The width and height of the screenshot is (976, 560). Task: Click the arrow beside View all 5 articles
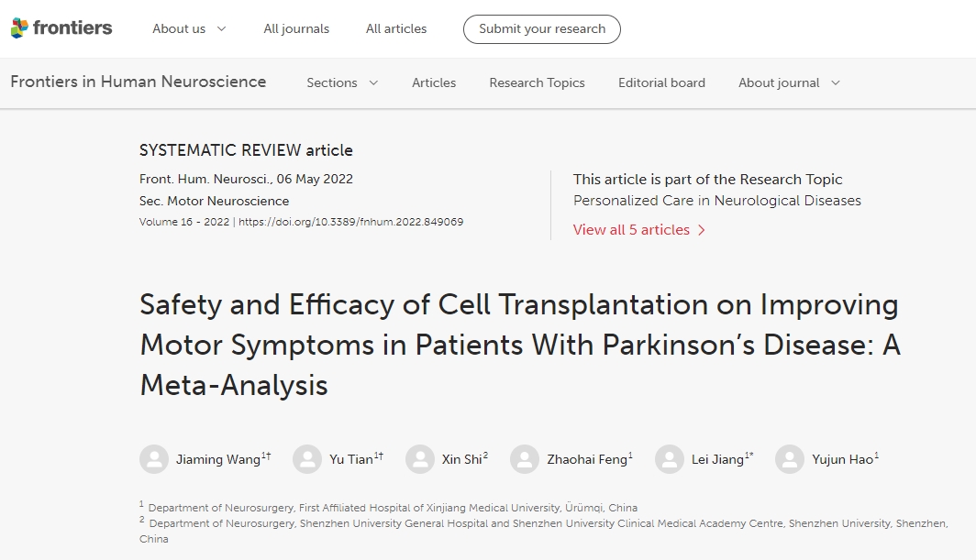click(x=702, y=230)
